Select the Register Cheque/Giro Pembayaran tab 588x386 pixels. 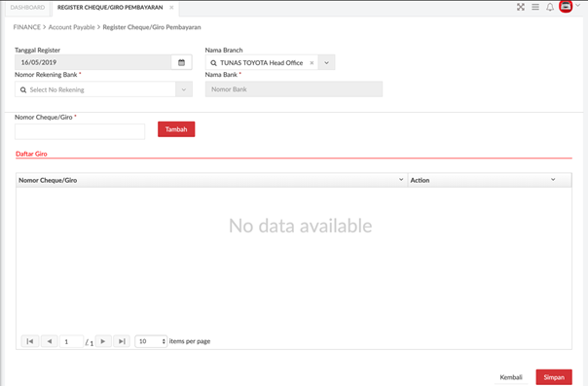(110, 8)
